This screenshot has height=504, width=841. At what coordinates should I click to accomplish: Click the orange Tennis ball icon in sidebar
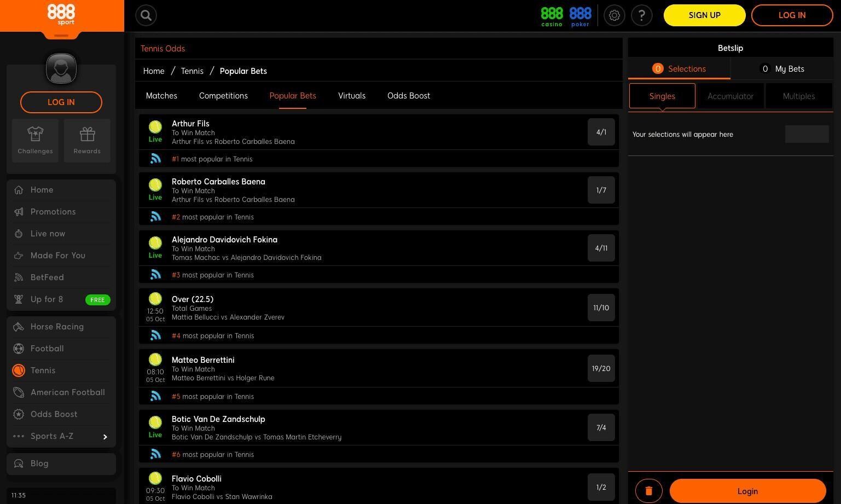[19, 370]
